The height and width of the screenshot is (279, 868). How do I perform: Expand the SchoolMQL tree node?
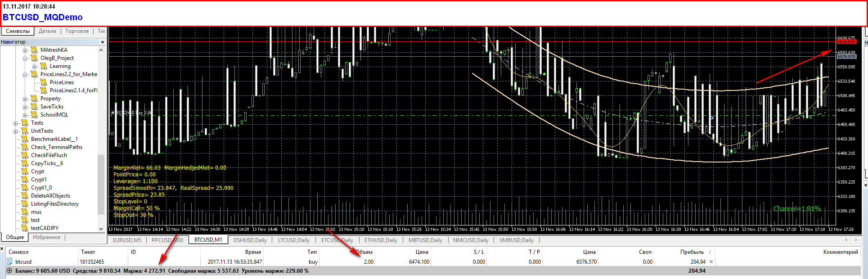click(x=25, y=115)
